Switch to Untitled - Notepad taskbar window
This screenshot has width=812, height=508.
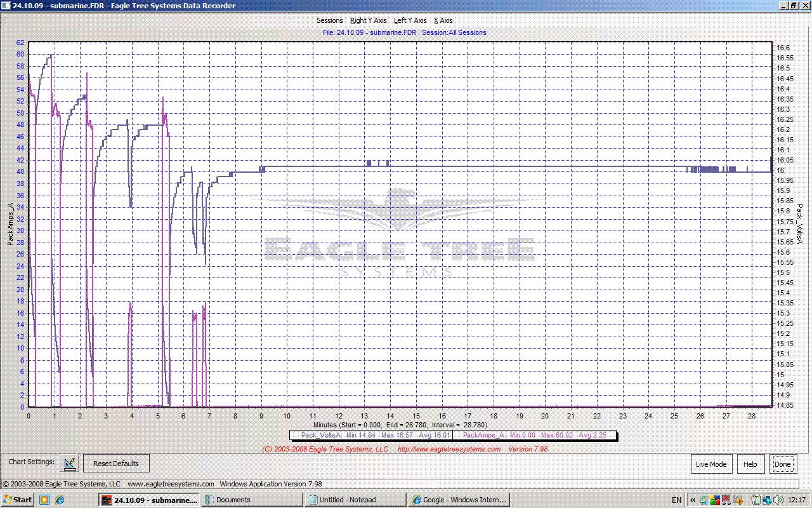(x=356, y=500)
